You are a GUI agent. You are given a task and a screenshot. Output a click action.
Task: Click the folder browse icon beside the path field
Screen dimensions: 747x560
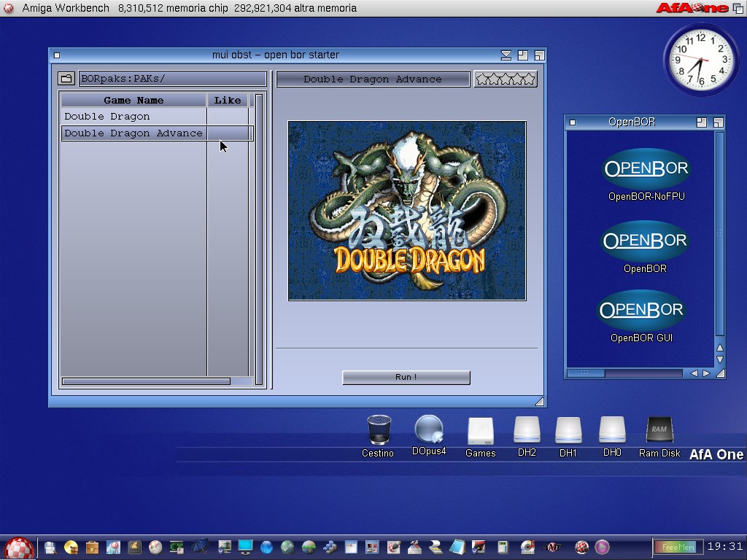point(66,79)
